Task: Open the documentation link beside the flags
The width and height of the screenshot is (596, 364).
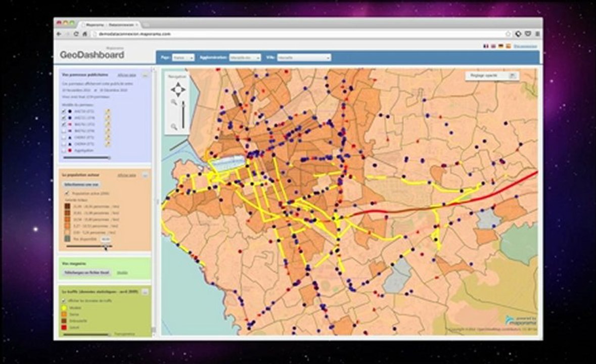Action: coord(525,46)
